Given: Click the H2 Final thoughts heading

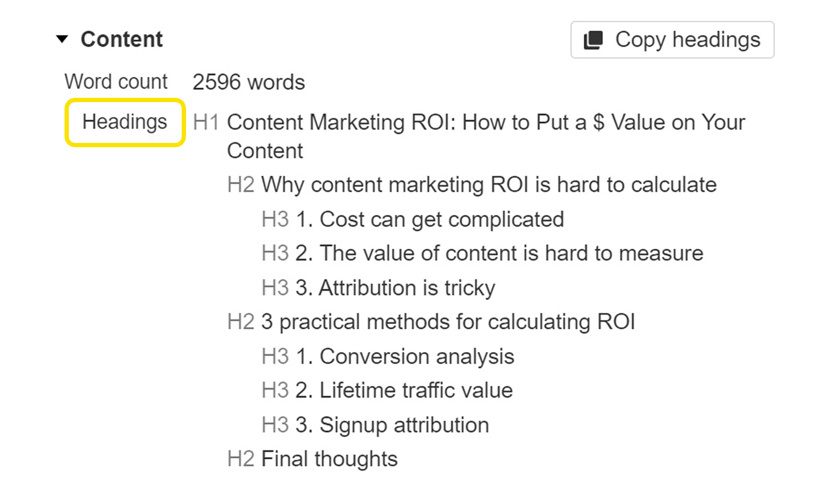Looking at the screenshot, I should [x=328, y=459].
